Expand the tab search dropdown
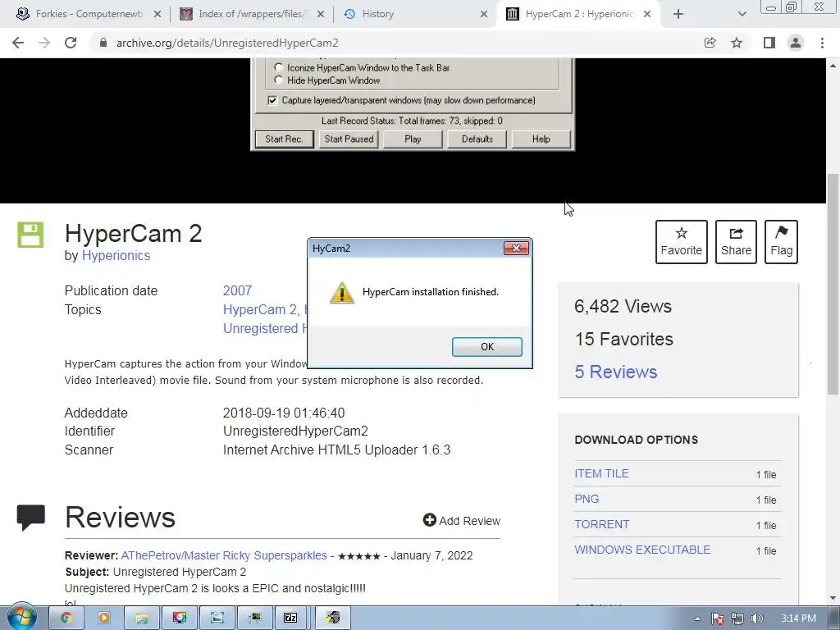The height and width of the screenshot is (630, 840). pyautogui.click(x=742, y=14)
